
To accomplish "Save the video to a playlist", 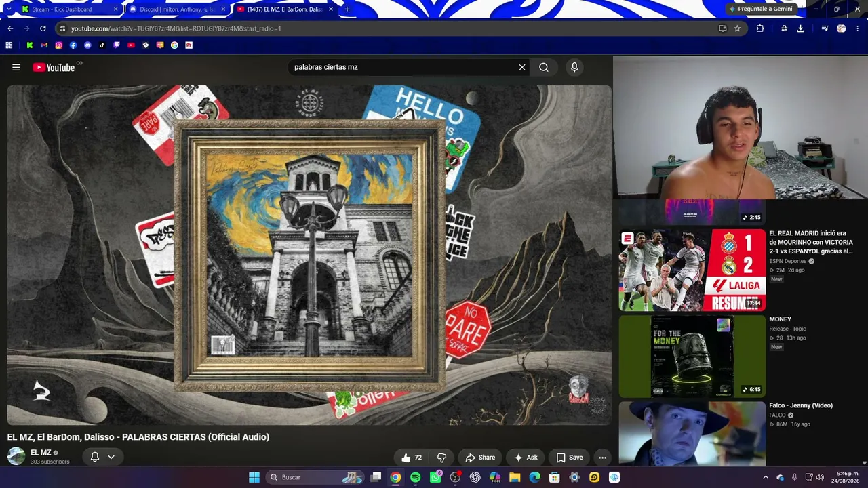I will (569, 457).
